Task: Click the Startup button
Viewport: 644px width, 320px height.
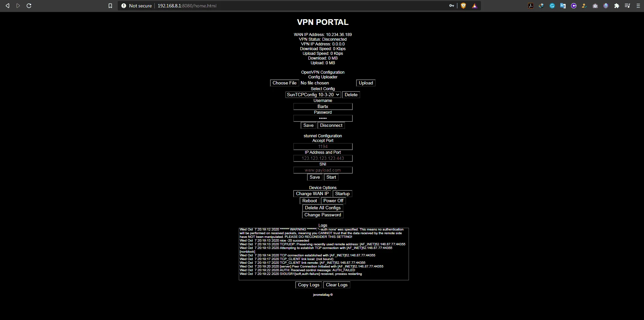Action: pyautogui.click(x=342, y=194)
